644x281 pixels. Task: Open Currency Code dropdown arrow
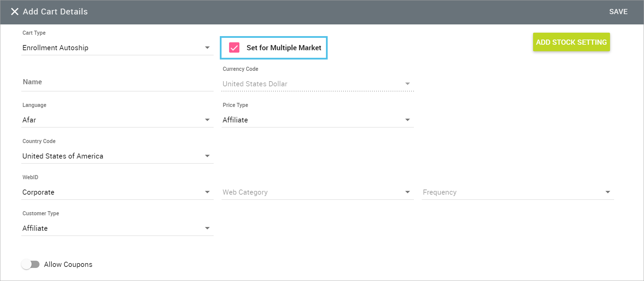pyautogui.click(x=407, y=84)
